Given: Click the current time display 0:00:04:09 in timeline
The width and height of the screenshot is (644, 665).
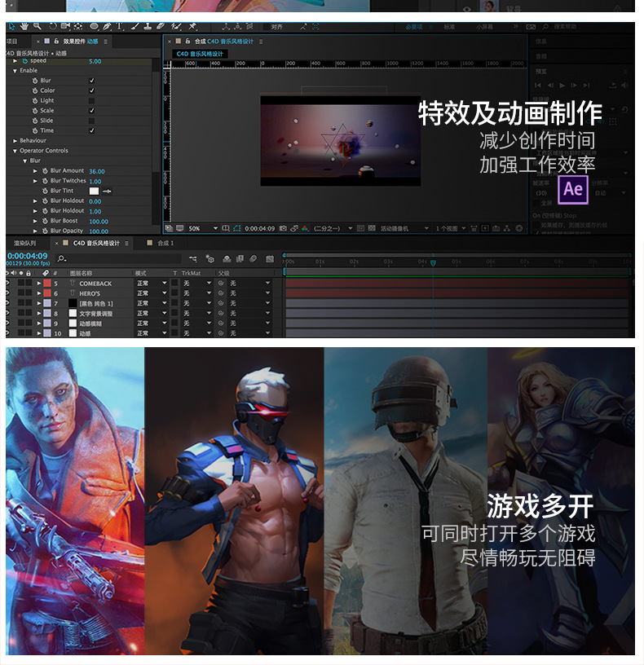Looking at the screenshot, I should [28, 256].
